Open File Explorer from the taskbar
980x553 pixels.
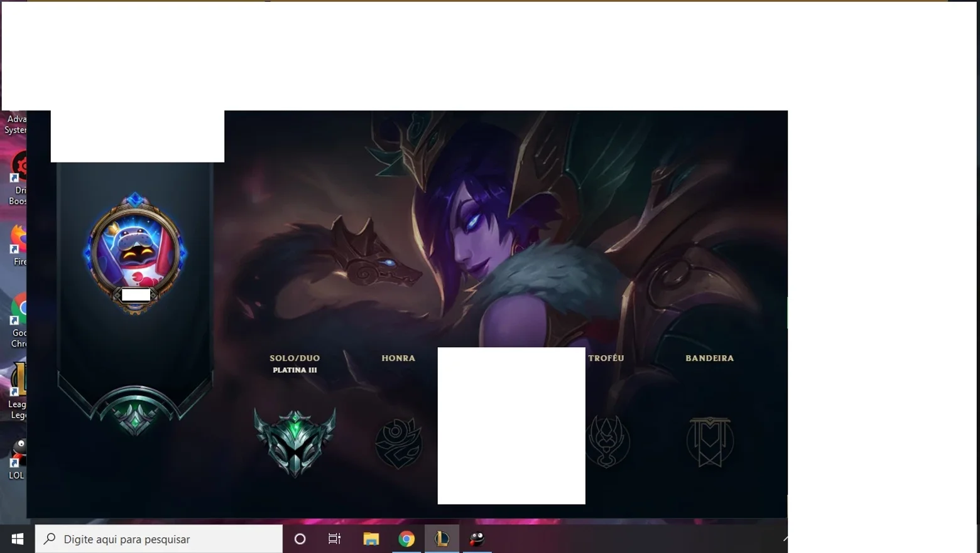371,539
